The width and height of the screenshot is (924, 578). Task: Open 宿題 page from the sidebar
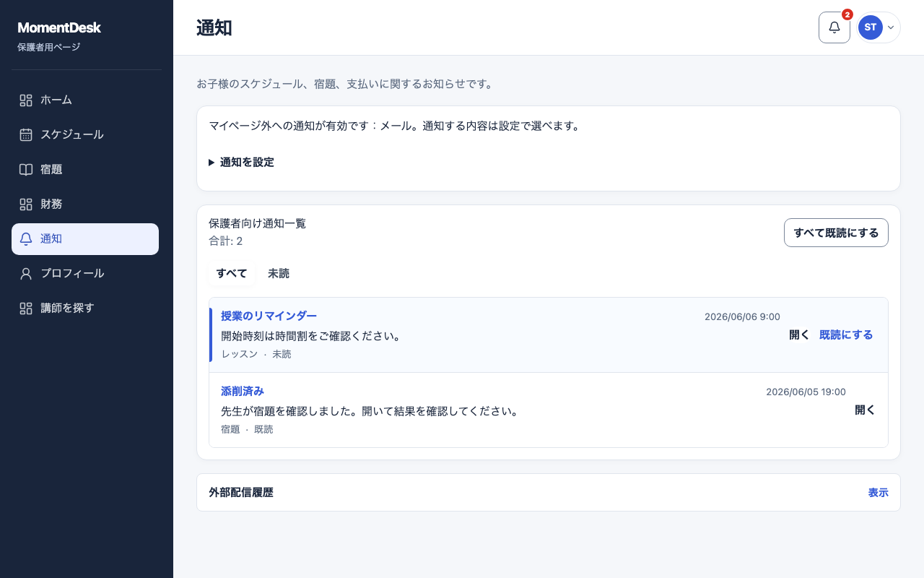(85, 170)
